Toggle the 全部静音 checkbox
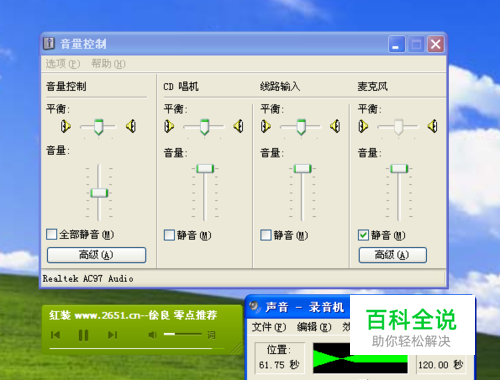This screenshot has height=380, width=500. pos(52,234)
